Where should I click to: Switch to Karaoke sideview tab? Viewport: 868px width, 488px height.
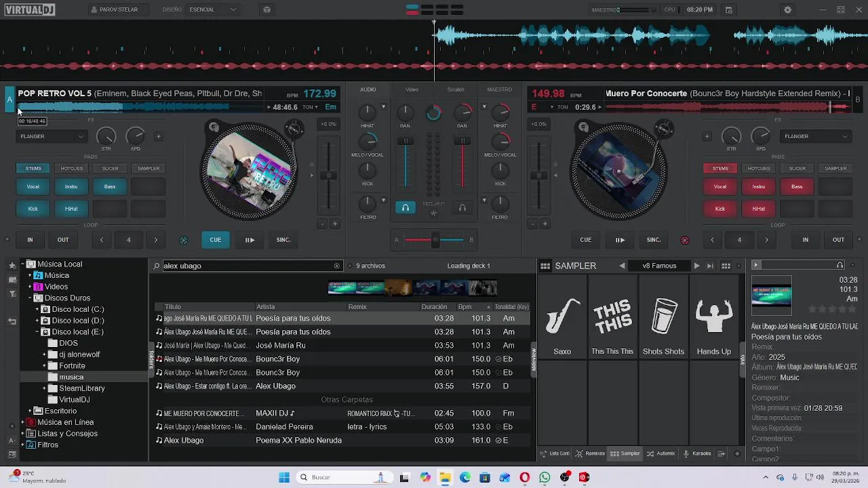coord(696,453)
